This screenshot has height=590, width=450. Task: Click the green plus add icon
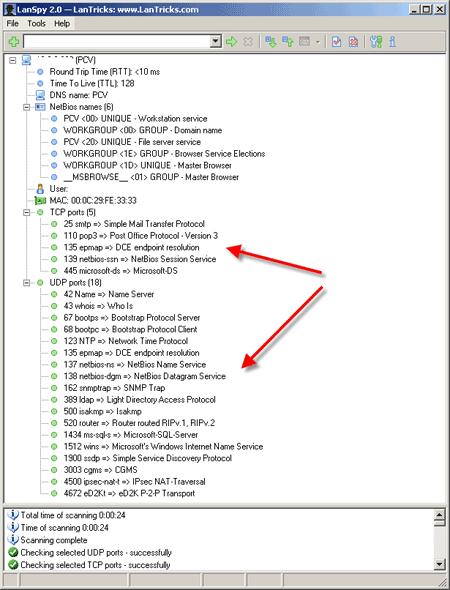click(x=14, y=41)
